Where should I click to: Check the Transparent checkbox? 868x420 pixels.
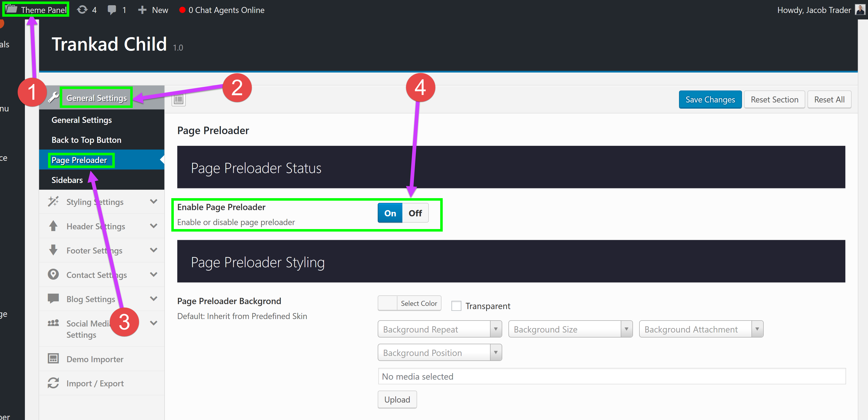click(x=456, y=306)
